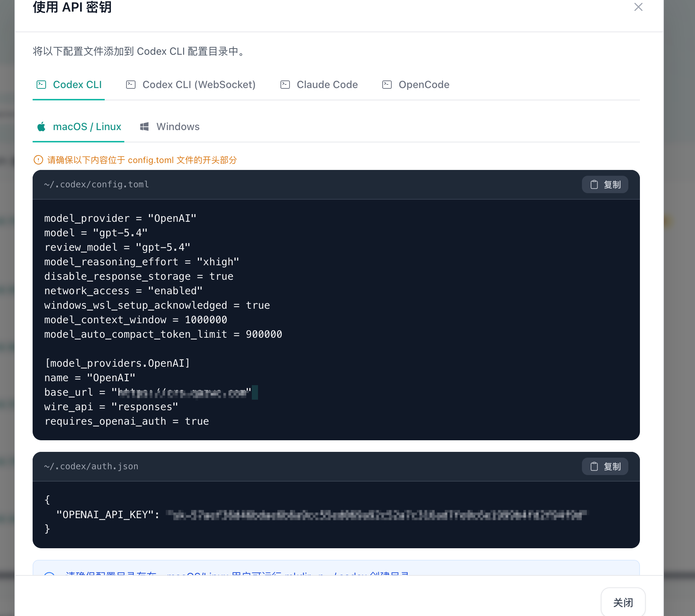Click the name = "OpenAI" line
The width and height of the screenshot is (695, 616).
click(x=90, y=378)
